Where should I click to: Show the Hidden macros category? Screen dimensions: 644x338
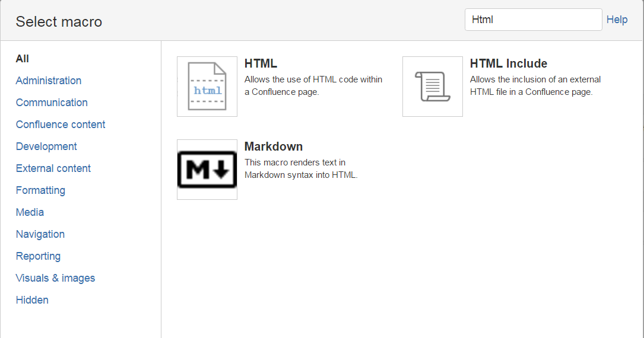tap(32, 300)
